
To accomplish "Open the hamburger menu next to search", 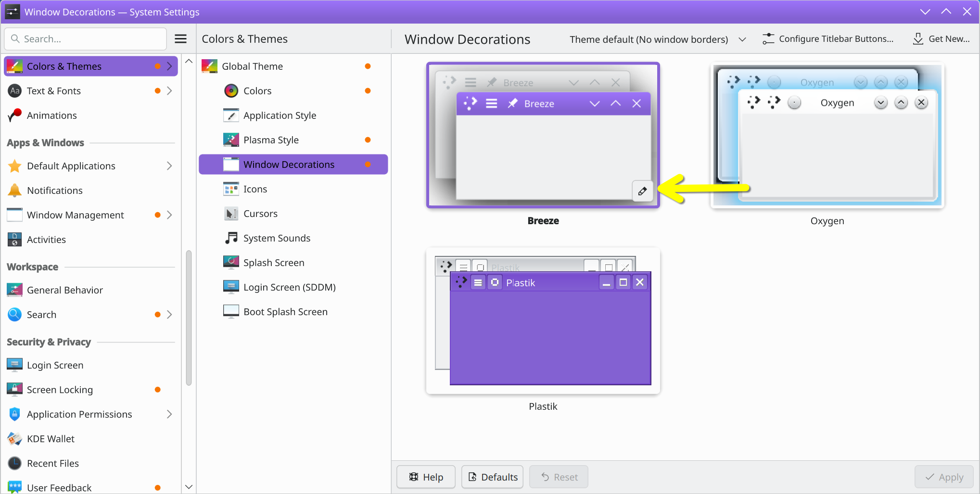I will pyautogui.click(x=180, y=39).
